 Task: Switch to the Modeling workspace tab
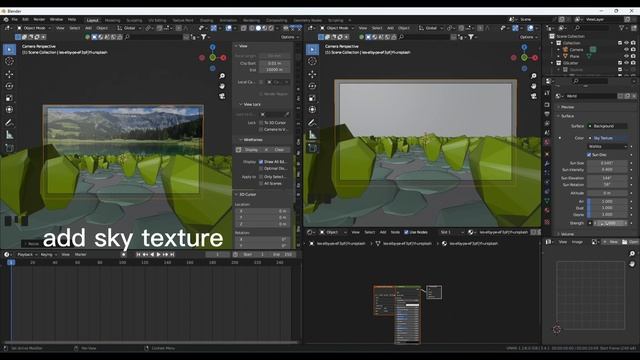[113, 20]
